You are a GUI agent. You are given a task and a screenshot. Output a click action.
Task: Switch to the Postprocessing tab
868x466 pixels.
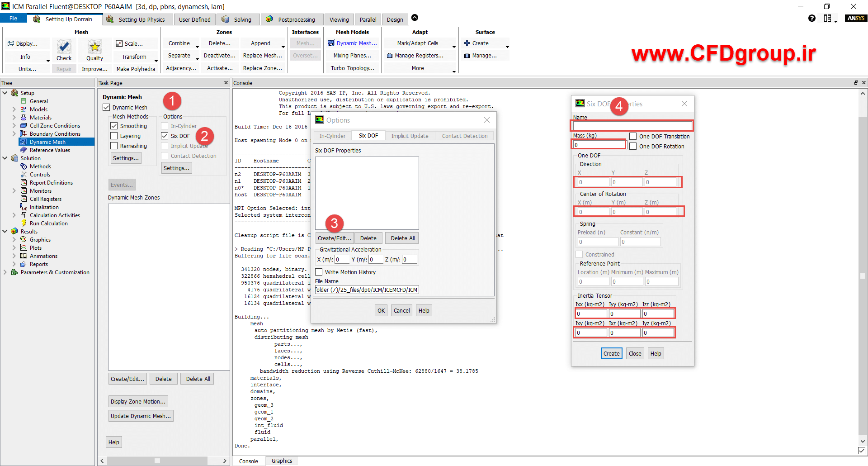click(292, 19)
